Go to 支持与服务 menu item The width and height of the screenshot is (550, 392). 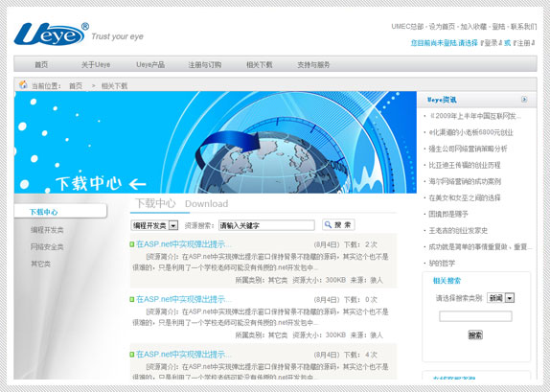click(x=313, y=64)
